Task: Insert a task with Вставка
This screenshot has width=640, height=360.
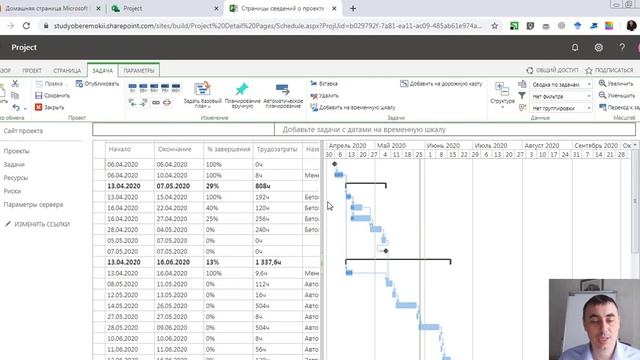Action: tap(324, 84)
